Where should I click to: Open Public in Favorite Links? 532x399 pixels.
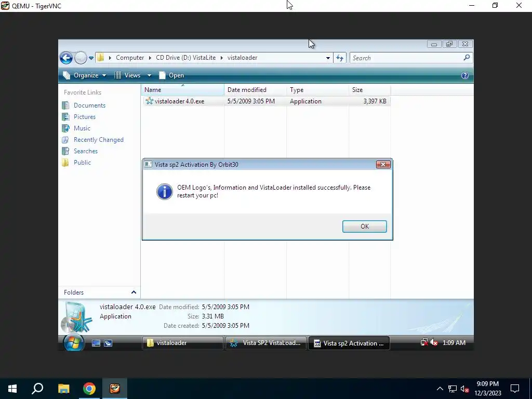click(x=82, y=163)
